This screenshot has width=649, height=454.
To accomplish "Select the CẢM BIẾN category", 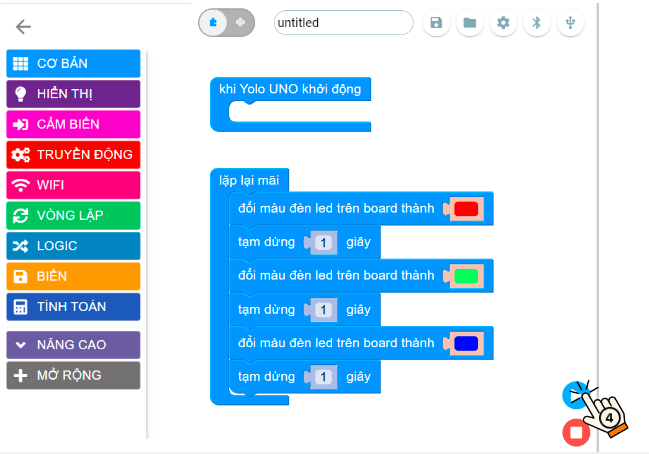I will click(73, 124).
